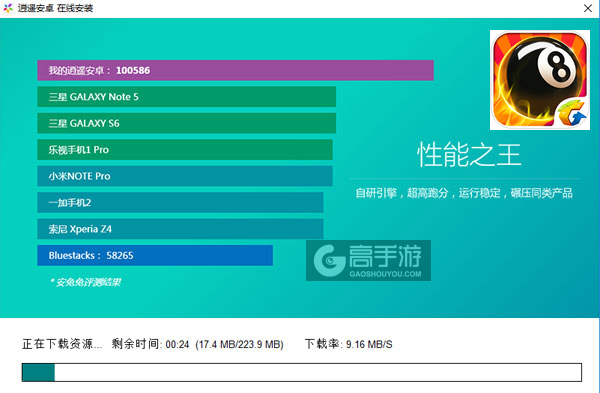The width and height of the screenshot is (600, 393).
Task: Click the 索尼 Xperia Z4 benchmark bar
Action: point(180,229)
